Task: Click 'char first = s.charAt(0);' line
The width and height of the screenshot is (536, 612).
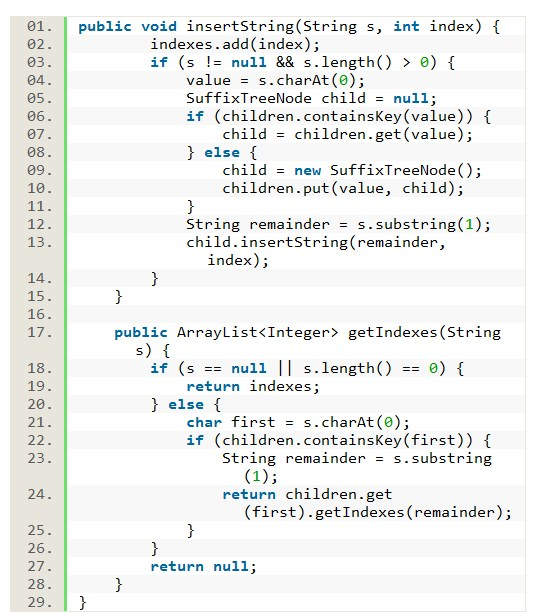Action: coord(298,423)
